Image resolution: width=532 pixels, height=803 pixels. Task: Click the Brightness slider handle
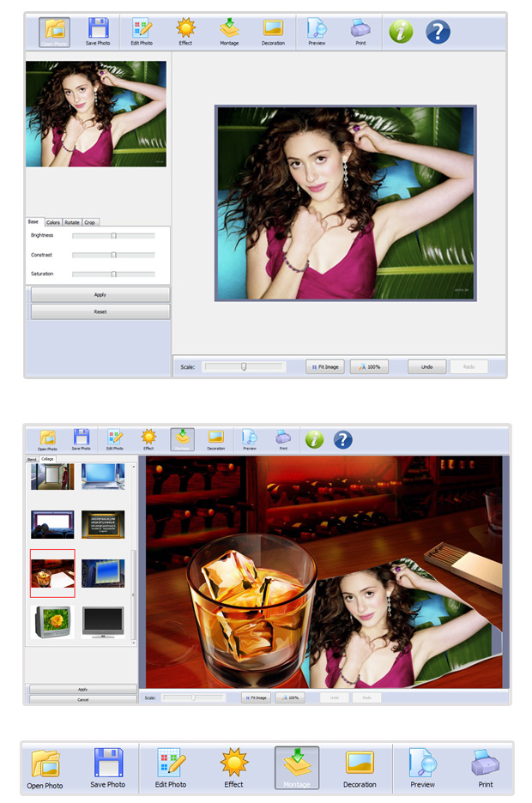[113, 236]
